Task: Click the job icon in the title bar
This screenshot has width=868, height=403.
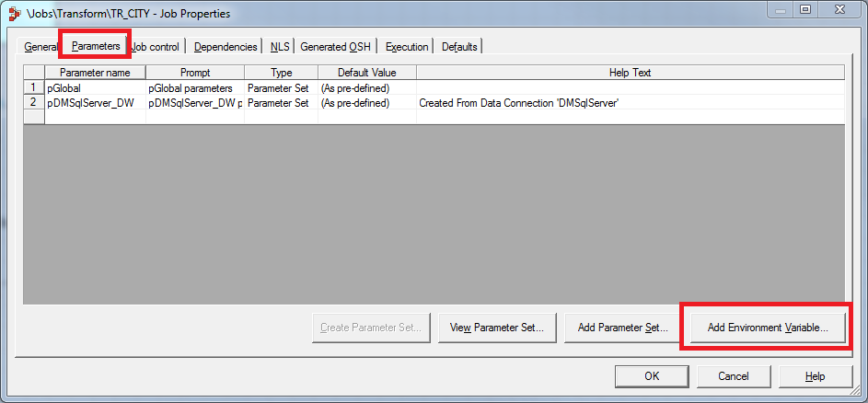Action: pos(13,13)
